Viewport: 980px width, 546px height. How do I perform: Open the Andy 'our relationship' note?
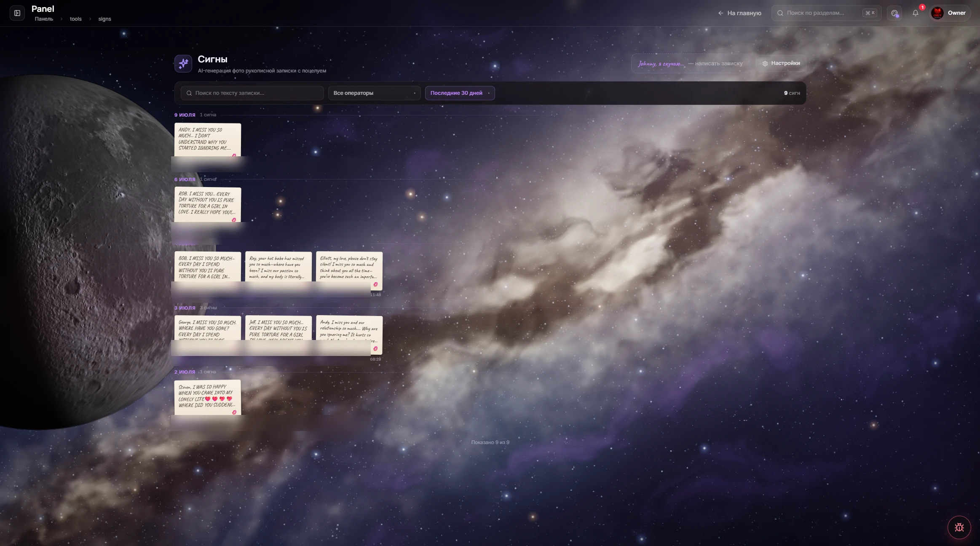click(x=349, y=335)
